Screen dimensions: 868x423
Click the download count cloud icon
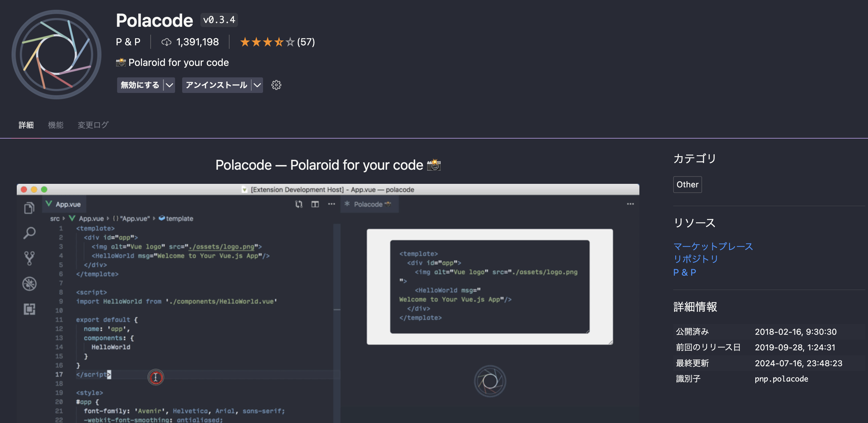coord(166,42)
